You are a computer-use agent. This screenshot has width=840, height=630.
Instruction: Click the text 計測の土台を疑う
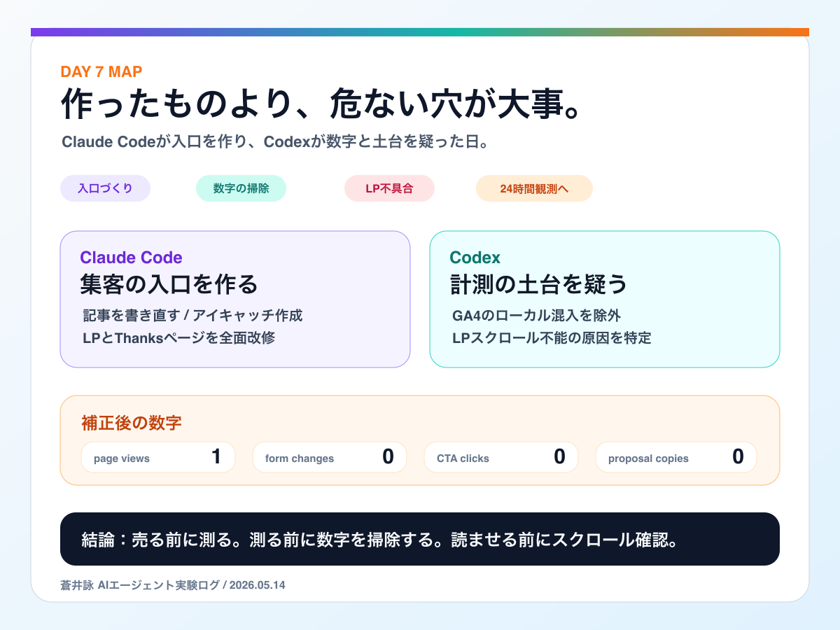coord(538,284)
